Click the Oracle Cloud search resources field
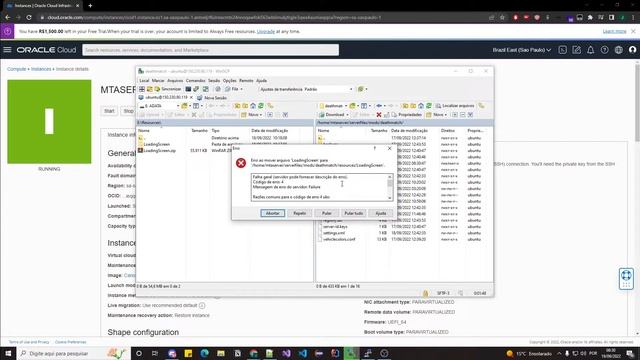This screenshot has height=360, width=640. point(211,50)
